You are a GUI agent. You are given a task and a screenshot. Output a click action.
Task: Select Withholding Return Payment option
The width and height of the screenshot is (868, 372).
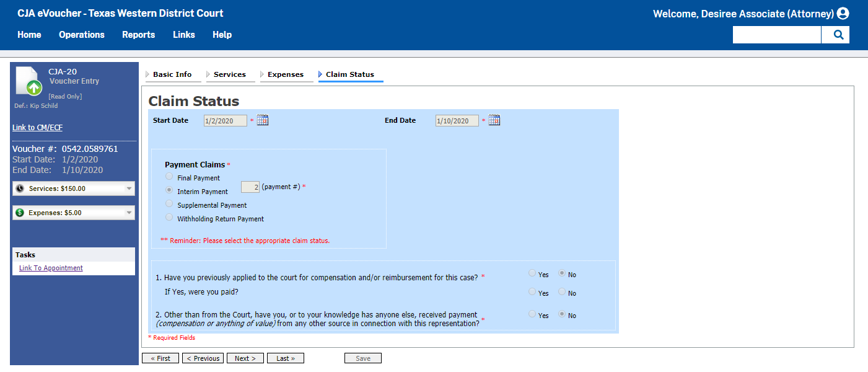click(x=169, y=217)
